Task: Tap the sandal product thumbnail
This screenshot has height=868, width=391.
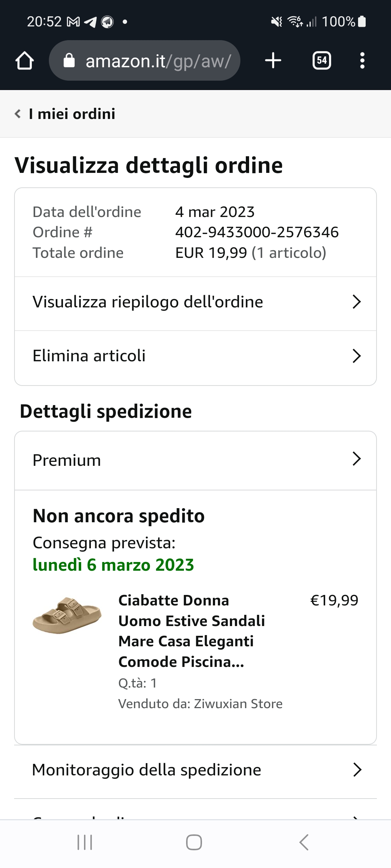Action: pyautogui.click(x=67, y=615)
